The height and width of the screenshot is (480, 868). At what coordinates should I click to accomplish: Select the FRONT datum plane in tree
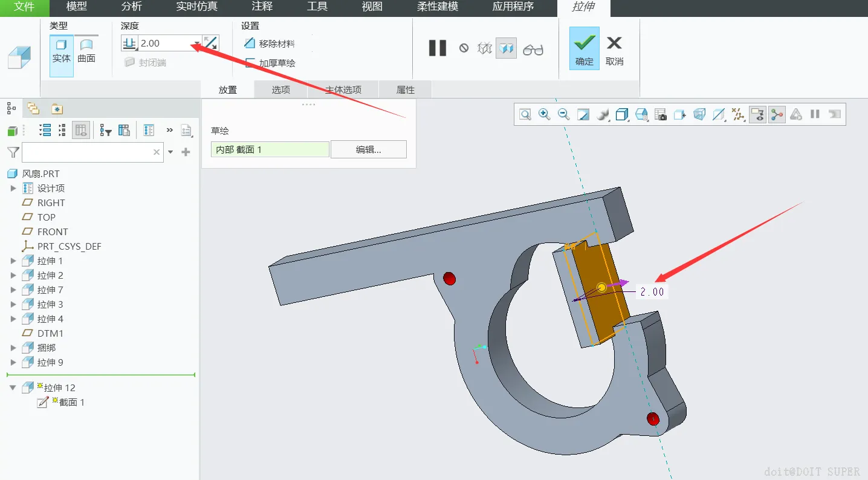pyautogui.click(x=53, y=232)
